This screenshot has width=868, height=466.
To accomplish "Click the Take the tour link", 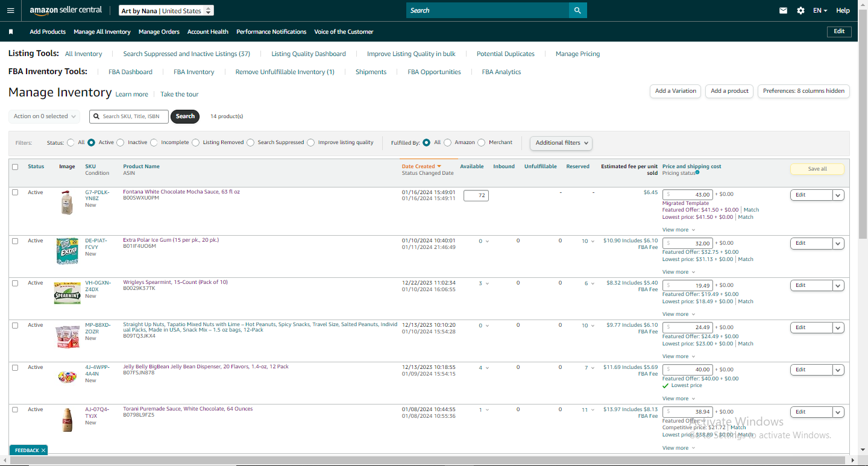I will 179,94.
